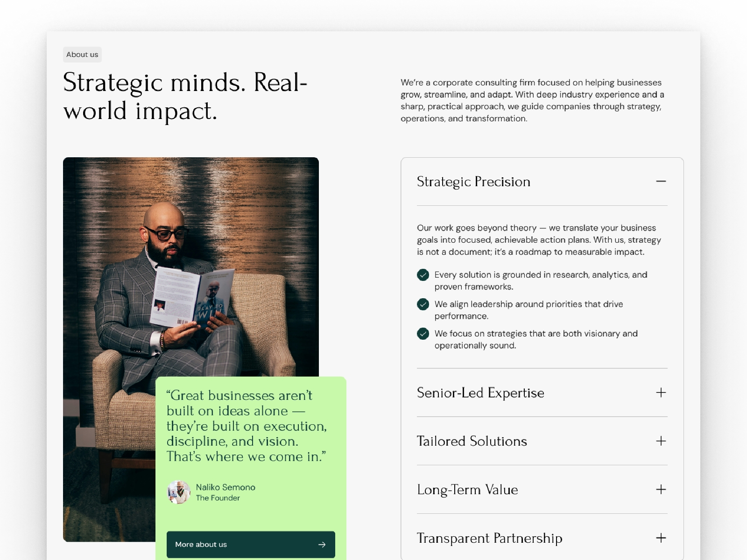Screen dimensions: 747x560
Task: Expand the Transparent Partnership heading
Action: tap(489, 539)
